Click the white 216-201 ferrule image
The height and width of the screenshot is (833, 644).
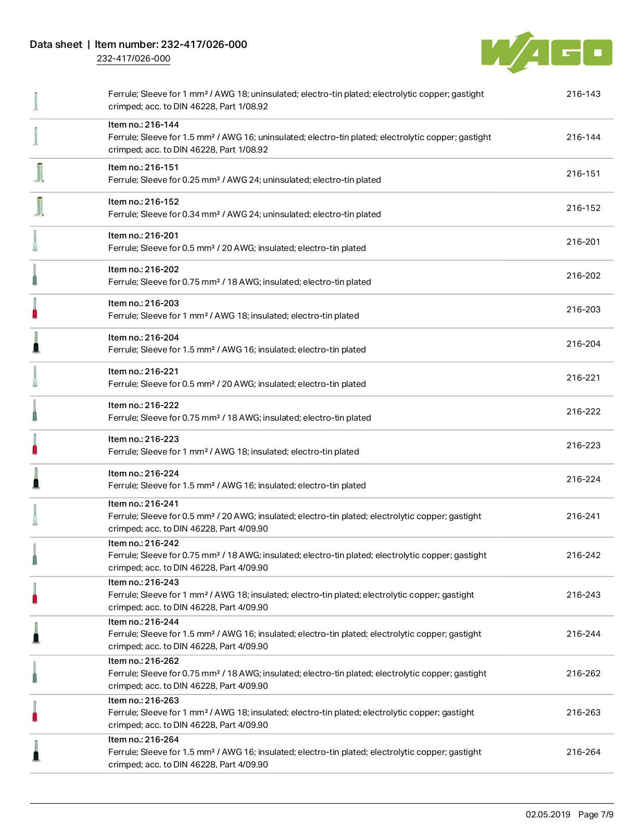[35, 241]
